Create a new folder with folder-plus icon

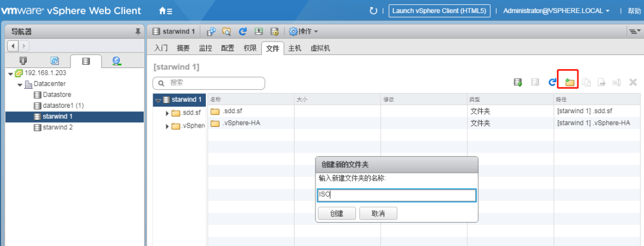[x=569, y=82]
